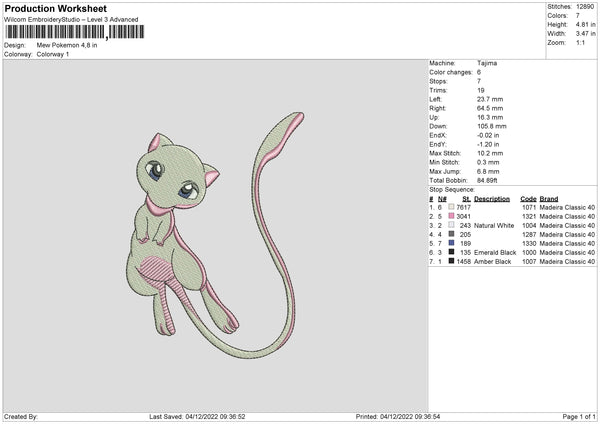
Task: Click the Total Bobbin value 84.89ft
Action: click(487, 181)
